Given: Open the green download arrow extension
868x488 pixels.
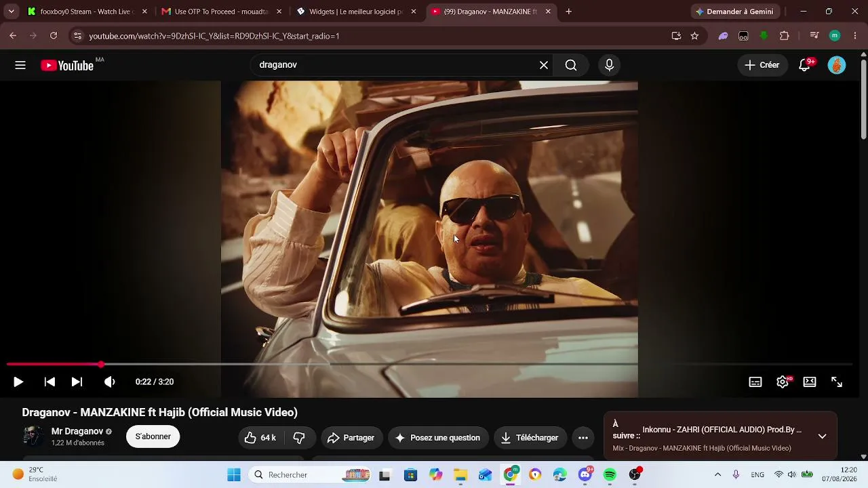Looking at the screenshot, I should click(x=764, y=36).
